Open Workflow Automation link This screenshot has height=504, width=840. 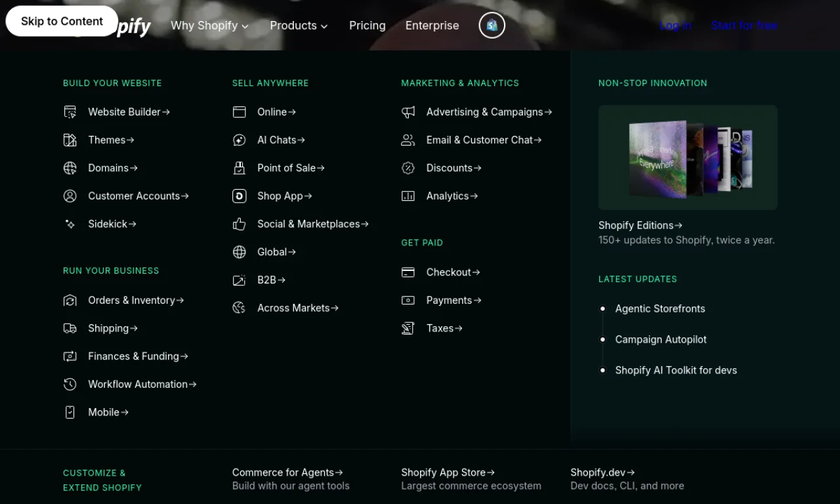(x=142, y=385)
